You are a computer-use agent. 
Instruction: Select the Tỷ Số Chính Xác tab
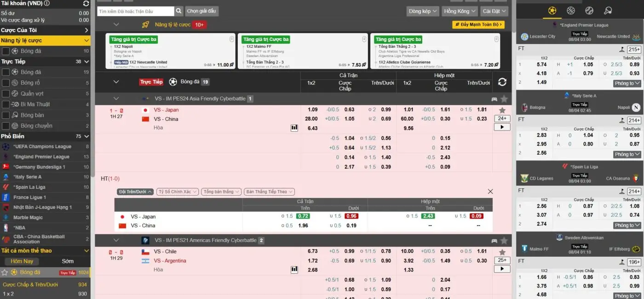coord(178,192)
